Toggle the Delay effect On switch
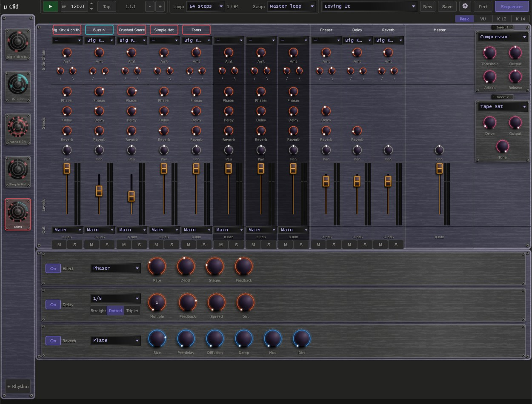The height and width of the screenshot is (404, 532). (53, 304)
